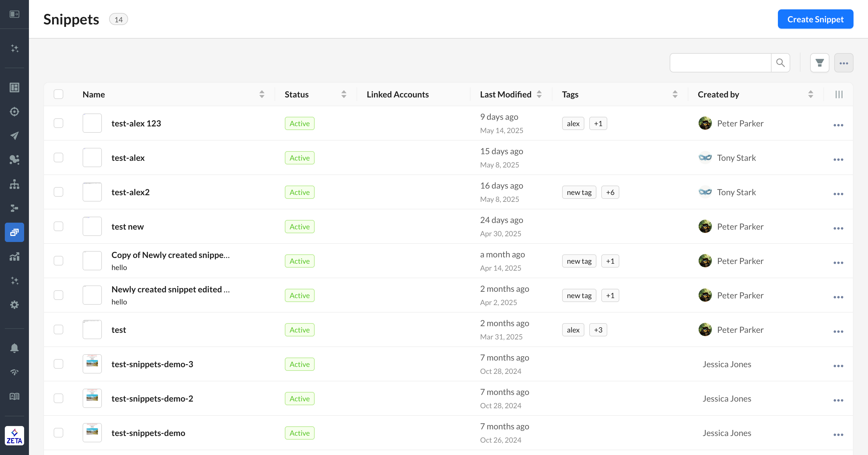Click the ZETA logo in sidebar
The image size is (868, 455).
click(x=14, y=435)
